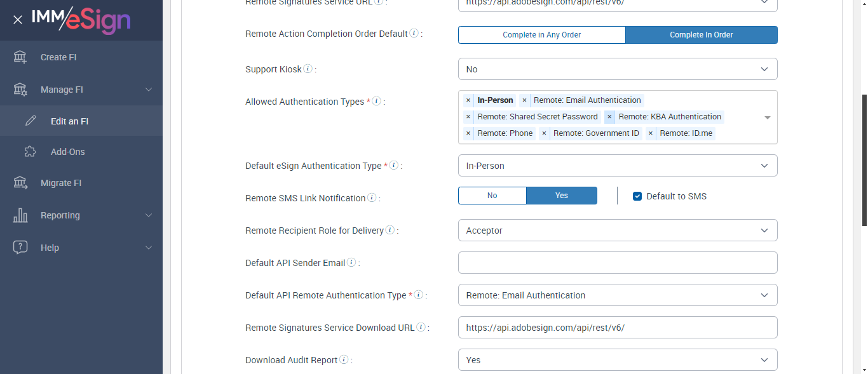Open Add-Ons in the sidebar
Viewport: 868px width, 374px height.
67,152
